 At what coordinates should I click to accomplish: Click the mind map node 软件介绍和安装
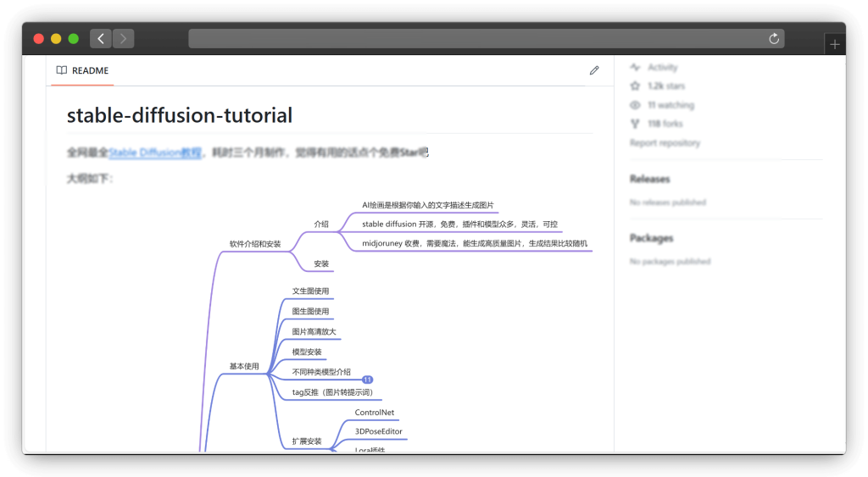coord(255,243)
